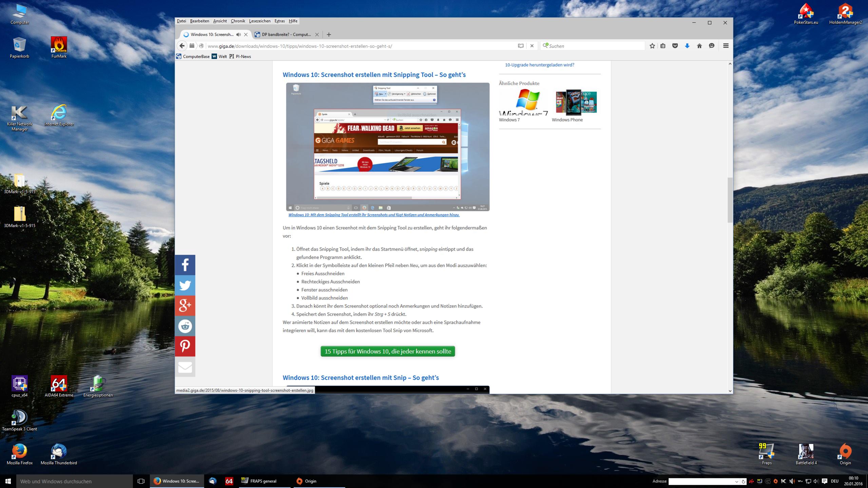The height and width of the screenshot is (488, 868).
Task: Open Task View on the taskbar
Action: [141, 481]
